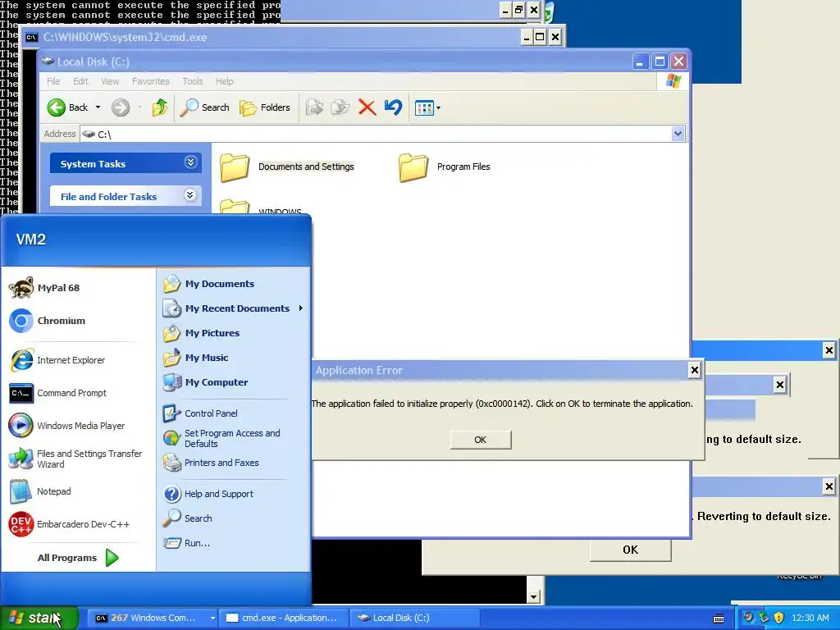Open Back button history dropdown arrow
Viewport: 840px width, 630px height.
coord(98,107)
